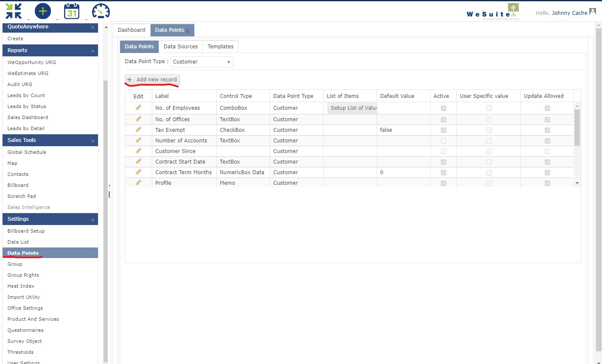Open the Templates tab
The height and width of the screenshot is (364, 602).
click(220, 46)
